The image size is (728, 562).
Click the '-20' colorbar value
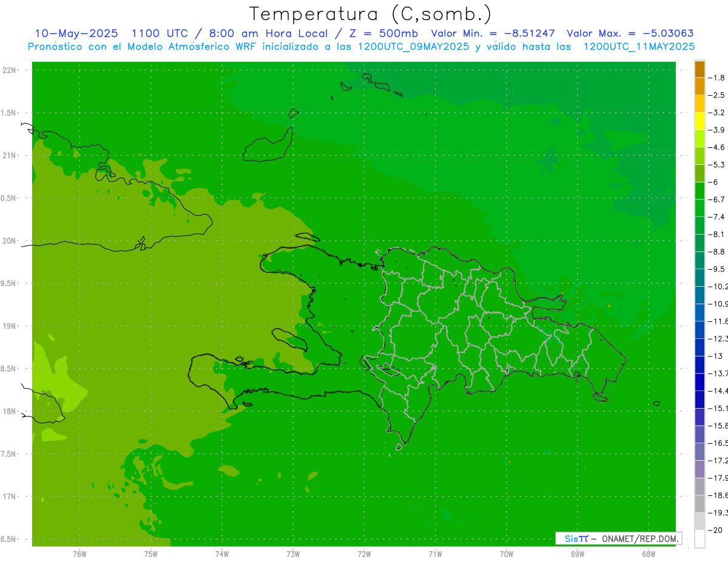pyautogui.click(x=715, y=530)
